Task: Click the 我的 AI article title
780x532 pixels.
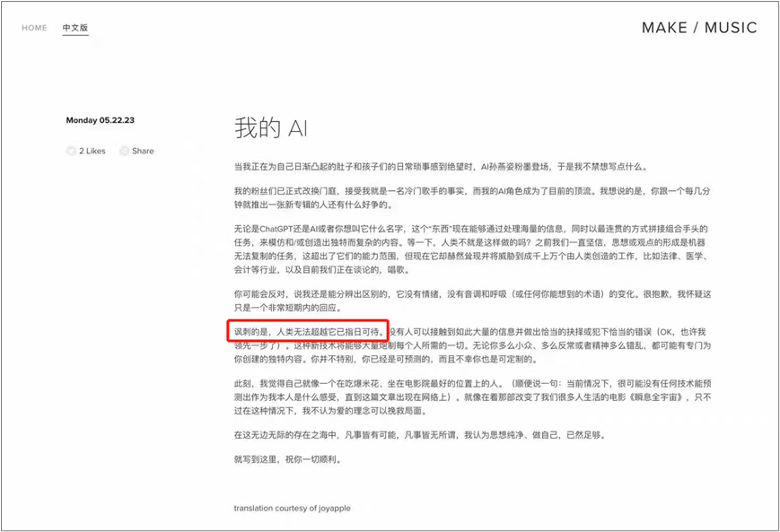Action: click(x=271, y=127)
